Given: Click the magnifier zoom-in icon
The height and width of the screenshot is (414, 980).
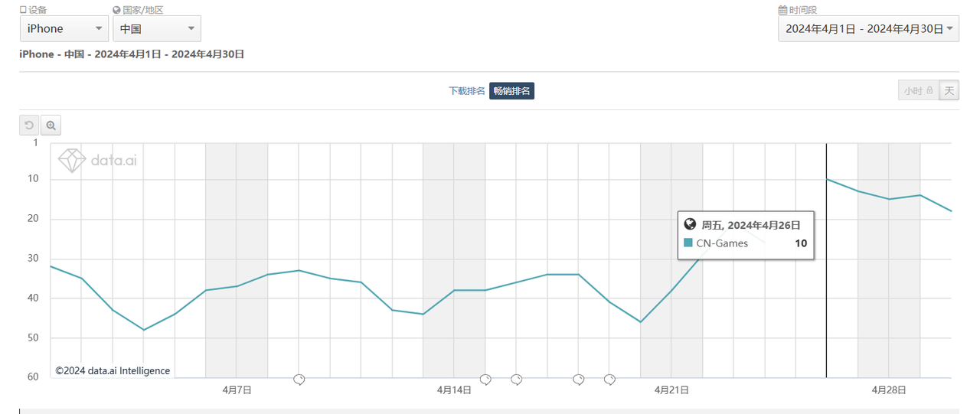Looking at the screenshot, I should pos(51,126).
